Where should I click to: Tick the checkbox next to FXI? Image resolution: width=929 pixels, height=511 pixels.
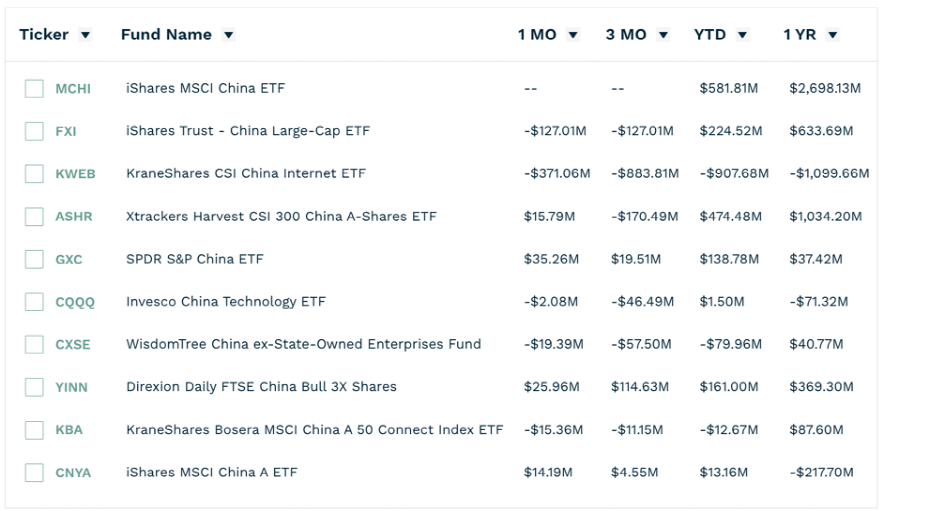[x=34, y=131]
